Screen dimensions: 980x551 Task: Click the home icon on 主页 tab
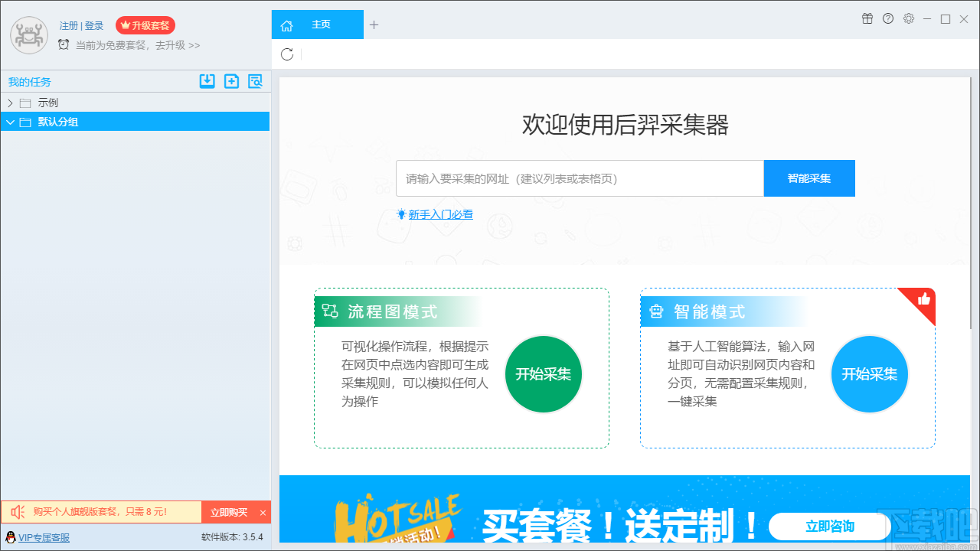(286, 25)
